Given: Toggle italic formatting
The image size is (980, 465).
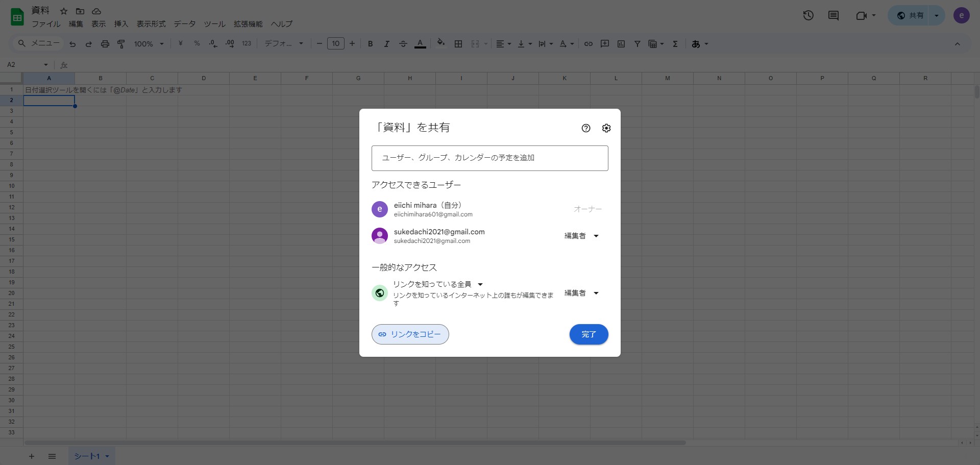Looking at the screenshot, I should 387,44.
